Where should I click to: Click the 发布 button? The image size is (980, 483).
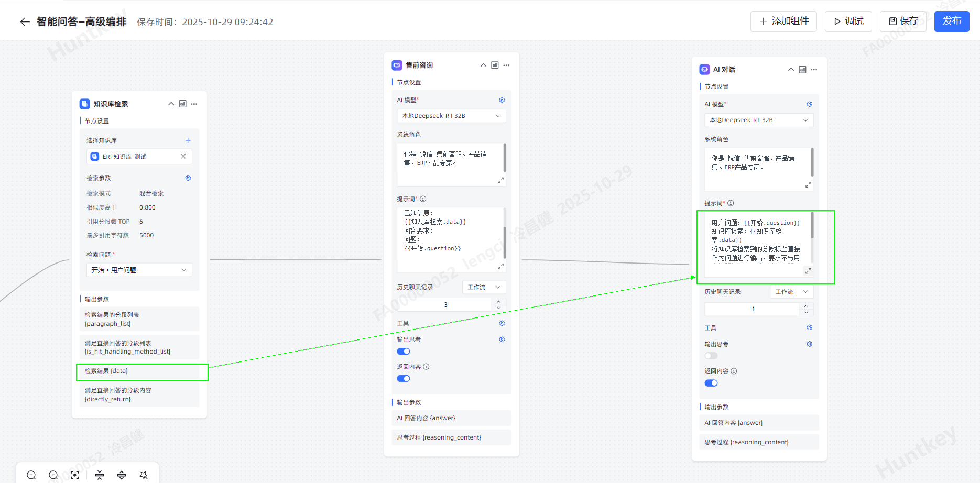pyautogui.click(x=951, y=21)
